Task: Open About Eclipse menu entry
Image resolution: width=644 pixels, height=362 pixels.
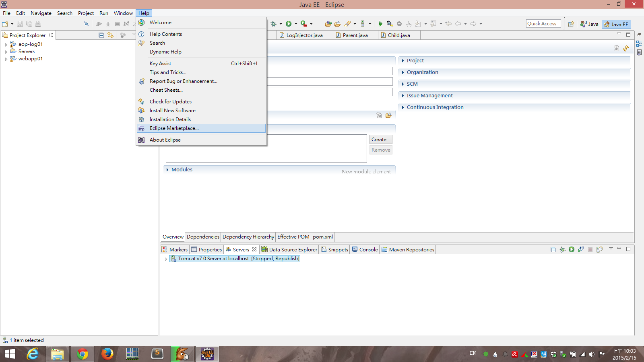Action: tap(201, 140)
